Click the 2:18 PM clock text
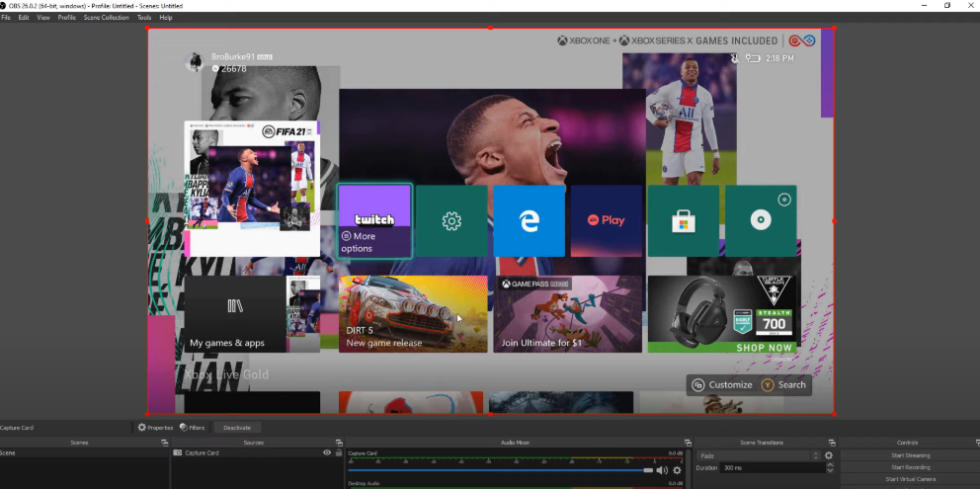The width and height of the screenshot is (980, 489). 779,58
